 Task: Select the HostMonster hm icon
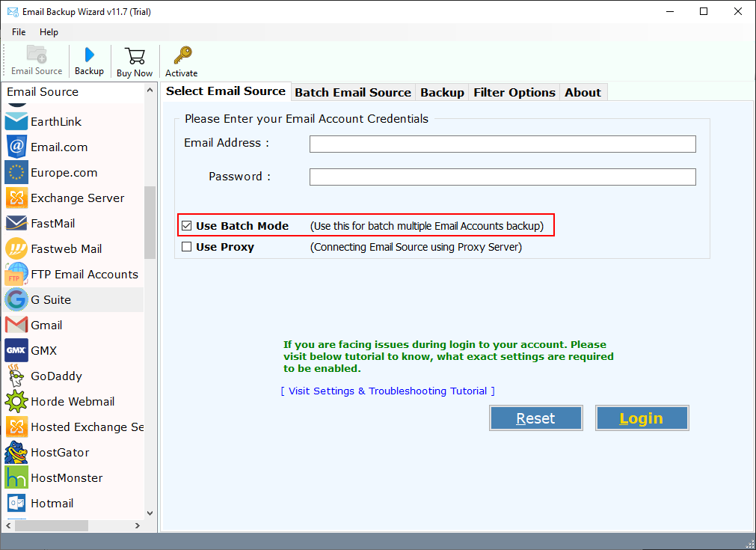pyautogui.click(x=16, y=477)
